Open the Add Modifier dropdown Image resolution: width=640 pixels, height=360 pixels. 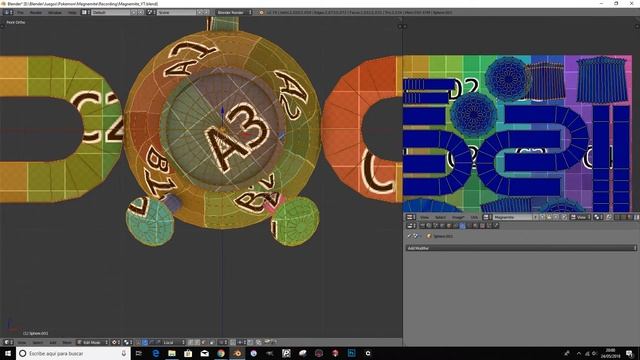(521, 248)
